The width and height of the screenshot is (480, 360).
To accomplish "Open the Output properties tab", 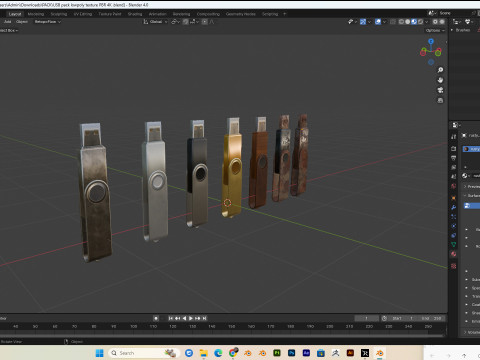I will (454, 158).
